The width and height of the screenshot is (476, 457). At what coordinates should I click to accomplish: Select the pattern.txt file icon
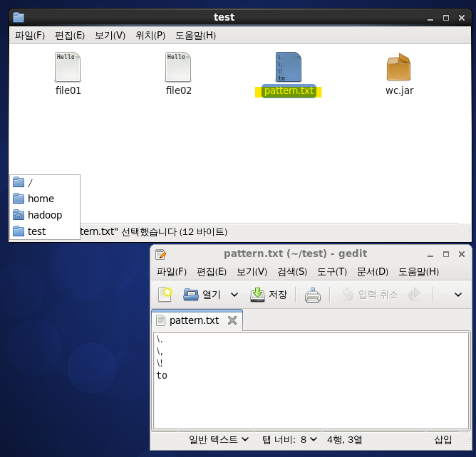289,67
